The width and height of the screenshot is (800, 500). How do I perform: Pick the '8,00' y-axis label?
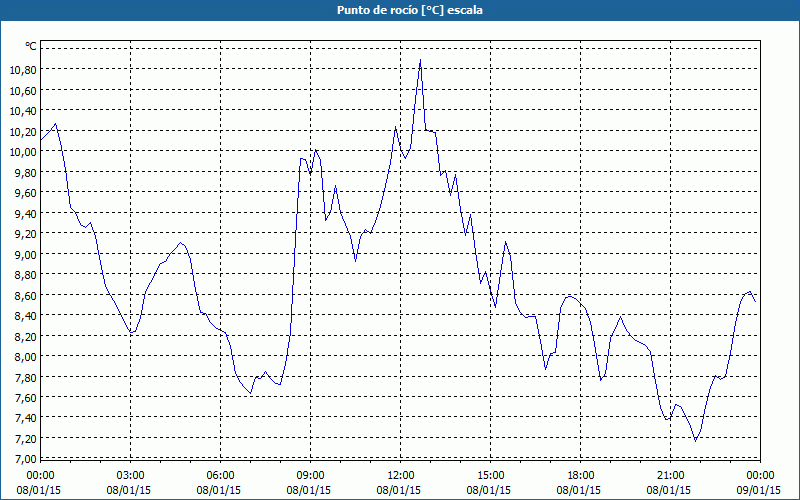pos(26,357)
